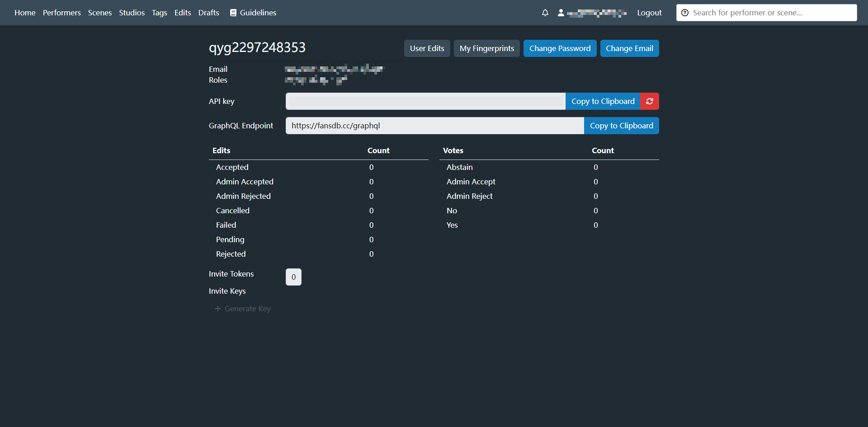Click the user profile icon in navbar
The height and width of the screenshot is (427, 868).
(x=561, y=13)
